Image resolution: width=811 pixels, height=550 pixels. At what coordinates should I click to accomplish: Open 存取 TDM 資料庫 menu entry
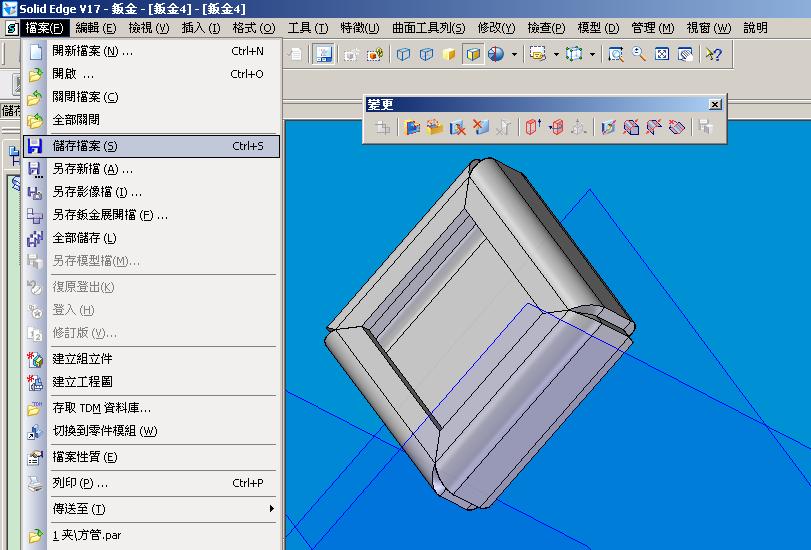click(151, 408)
